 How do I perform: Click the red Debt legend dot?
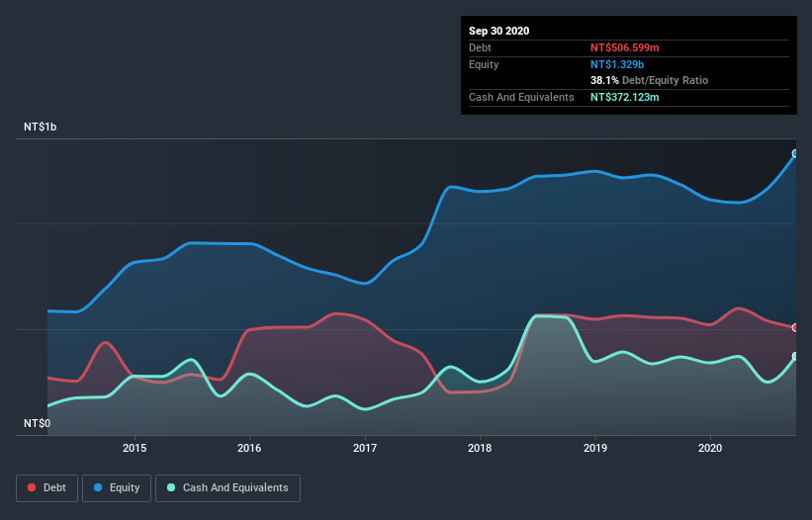[x=32, y=487]
